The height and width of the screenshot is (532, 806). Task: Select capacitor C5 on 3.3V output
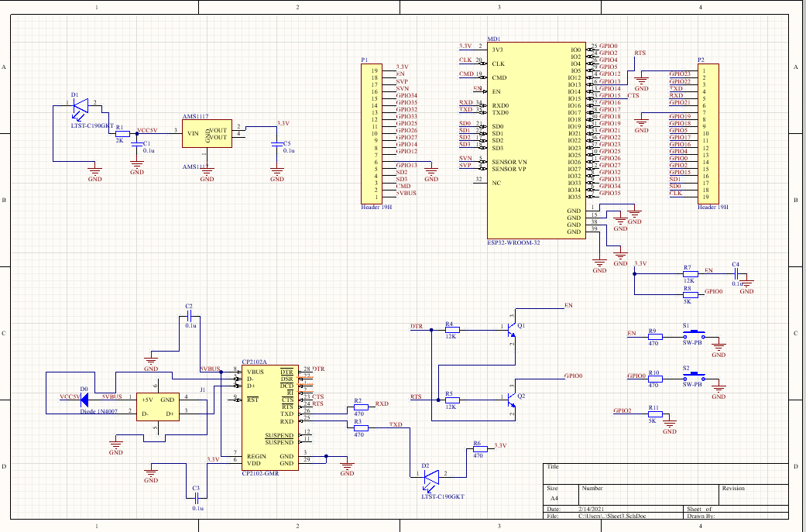tap(277, 146)
